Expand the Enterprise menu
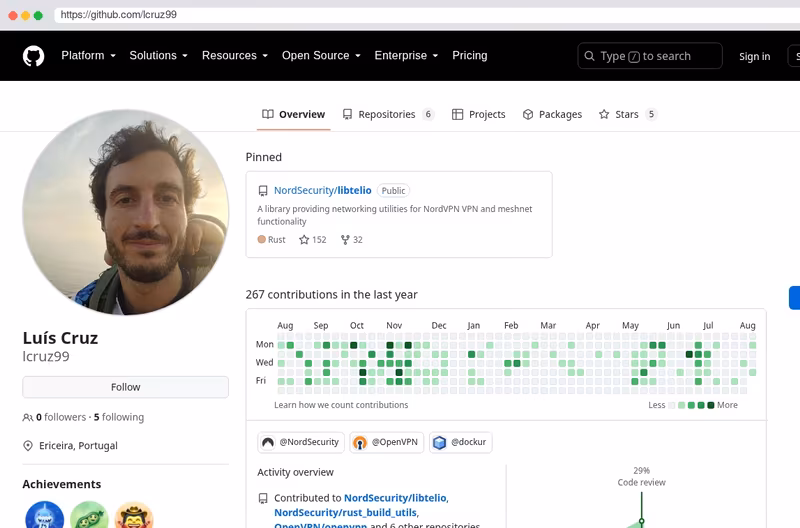The image size is (800, 528). (x=407, y=56)
